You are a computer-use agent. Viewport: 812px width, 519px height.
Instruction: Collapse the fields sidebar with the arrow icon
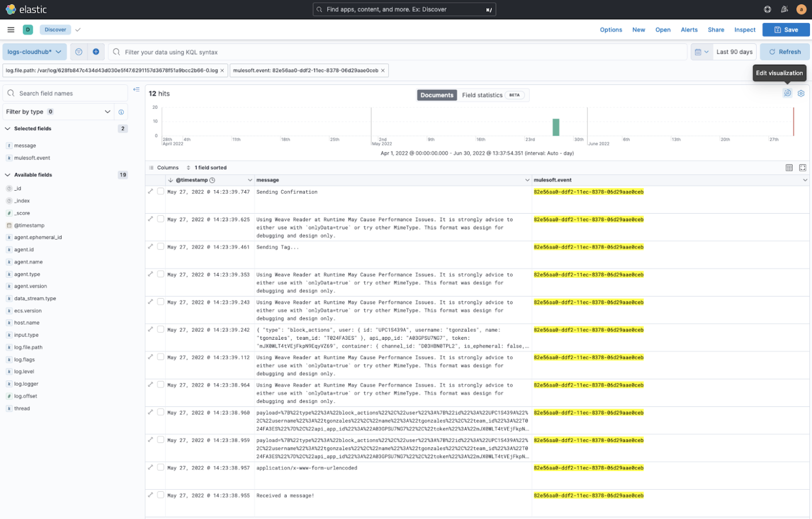(x=136, y=89)
